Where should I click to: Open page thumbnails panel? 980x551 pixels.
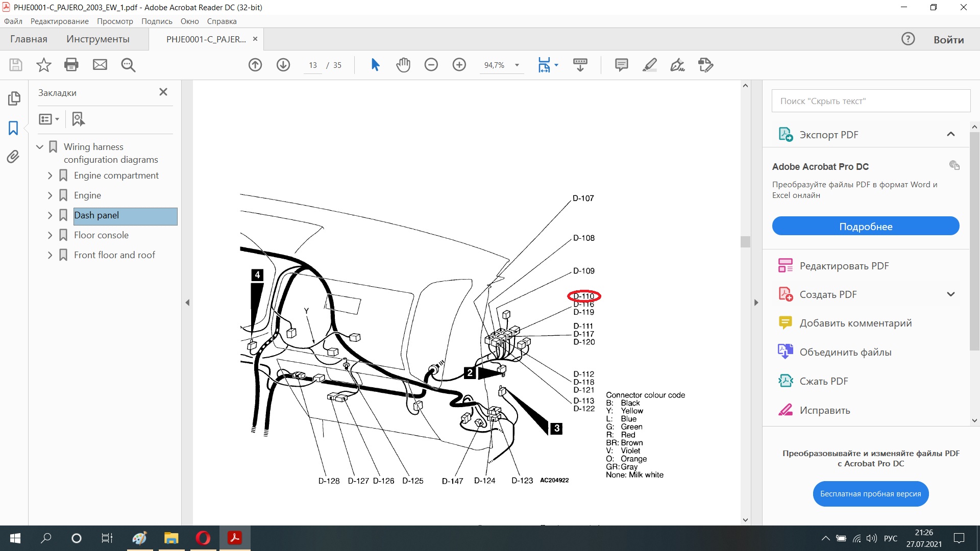14,98
